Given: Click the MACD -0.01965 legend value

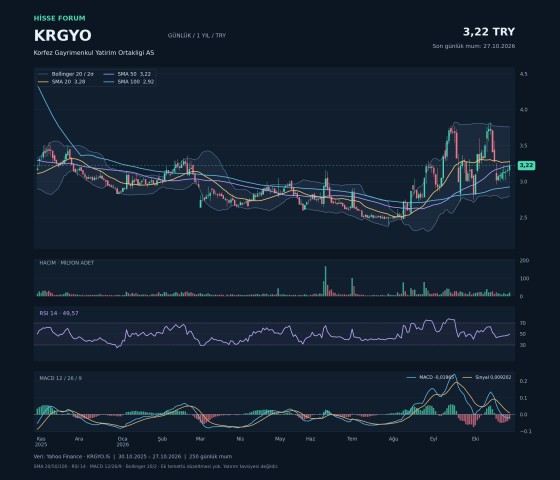Looking at the screenshot, I should click(436, 377).
